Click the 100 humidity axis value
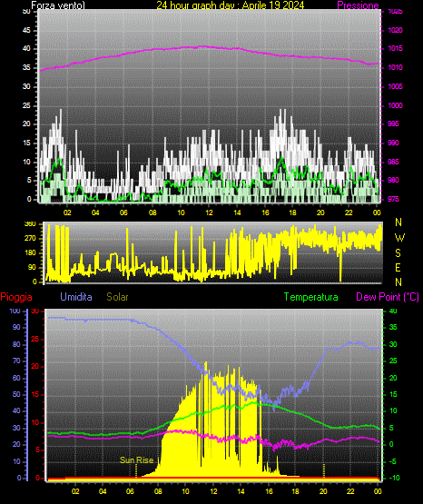Screen dimensions: 423x504 (x=15, y=311)
